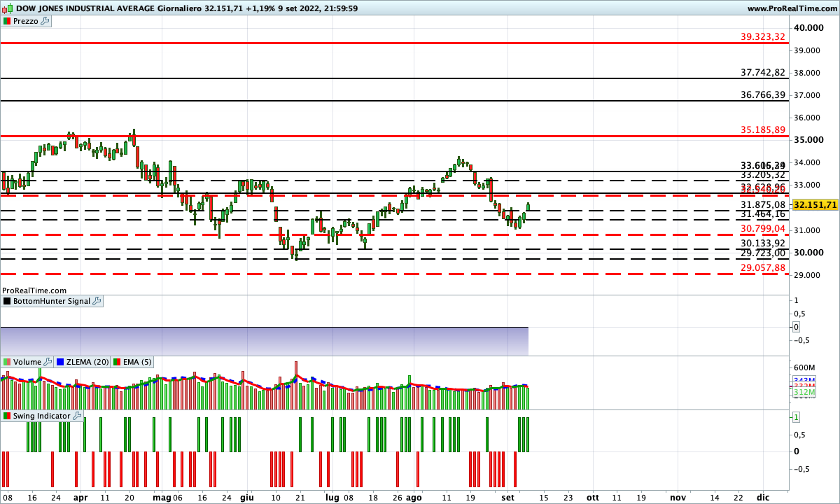The width and height of the screenshot is (840, 504).
Task: Click the ProRealTime.com watermark text
Action: point(33,290)
